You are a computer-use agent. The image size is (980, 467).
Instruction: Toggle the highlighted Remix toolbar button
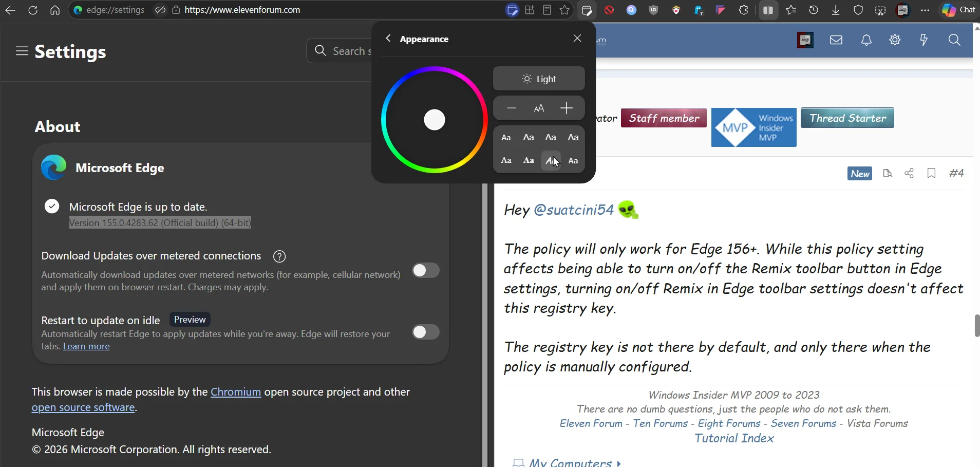[x=587, y=10]
